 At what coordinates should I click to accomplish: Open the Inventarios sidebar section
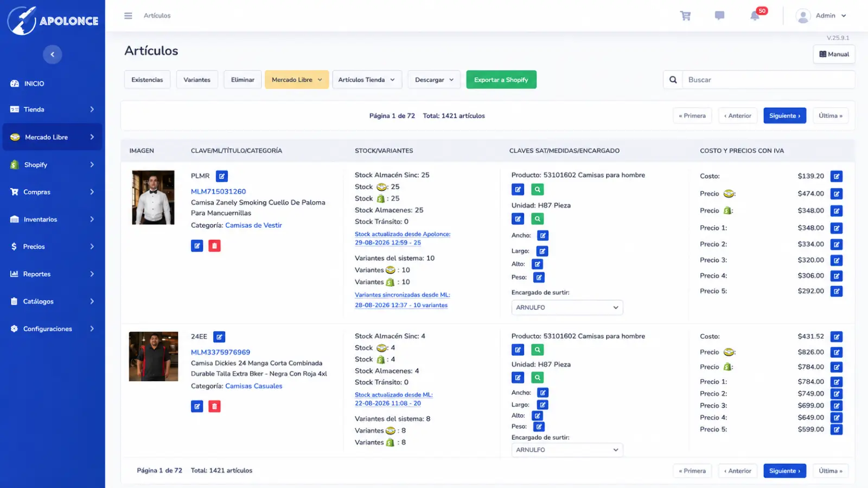point(53,220)
